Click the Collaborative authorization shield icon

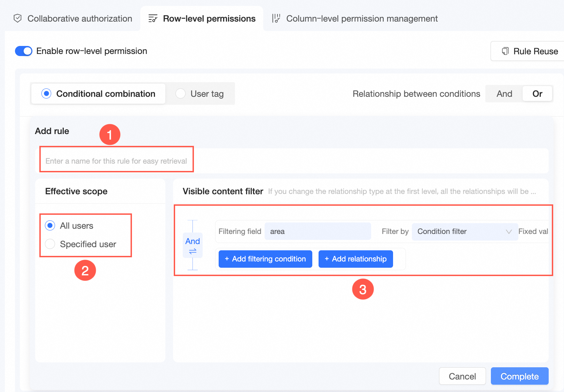[x=17, y=18]
